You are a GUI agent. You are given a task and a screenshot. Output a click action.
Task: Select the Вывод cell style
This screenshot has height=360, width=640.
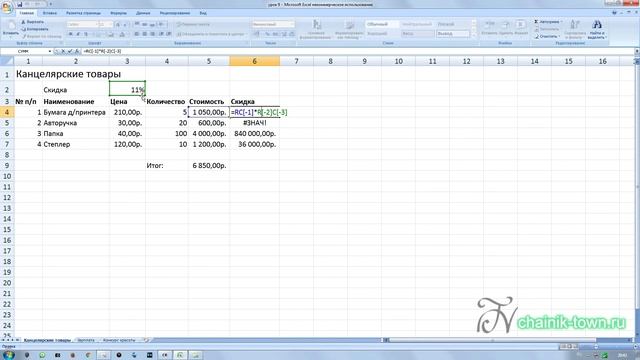(453, 34)
